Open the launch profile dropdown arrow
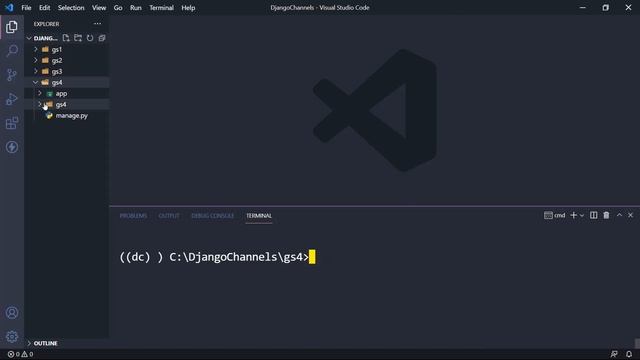640x360 pixels. click(582, 215)
